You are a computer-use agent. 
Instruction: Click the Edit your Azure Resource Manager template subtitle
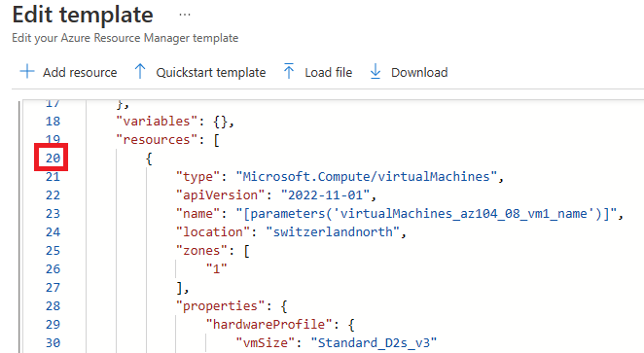(125, 38)
